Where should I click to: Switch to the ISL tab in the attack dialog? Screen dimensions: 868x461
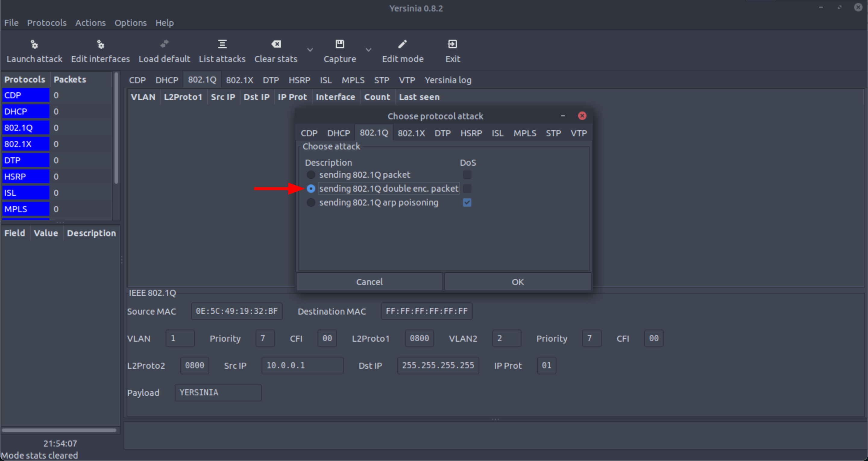(x=497, y=133)
